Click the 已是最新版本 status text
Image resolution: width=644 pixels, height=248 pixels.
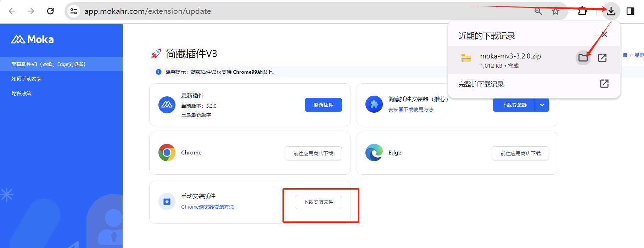(x=196, y=115)
